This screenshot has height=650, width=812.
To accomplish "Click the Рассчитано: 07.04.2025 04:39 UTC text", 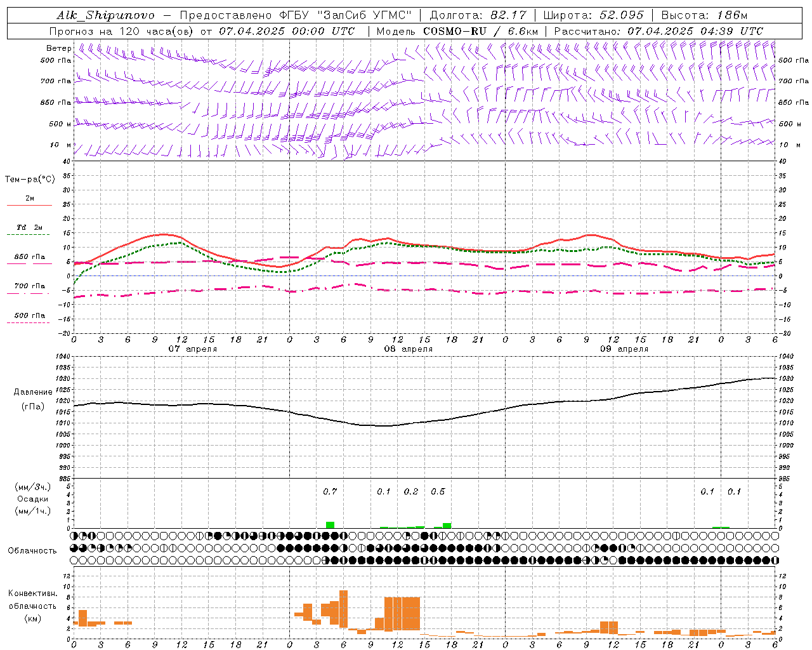I will [x=658, y=31].
